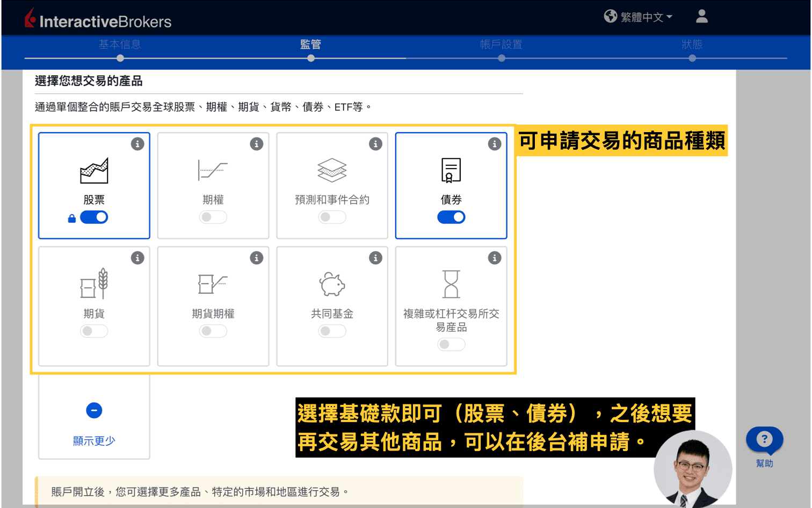
Task: Click the 顯示更少 link
Action: pos(94,441)
